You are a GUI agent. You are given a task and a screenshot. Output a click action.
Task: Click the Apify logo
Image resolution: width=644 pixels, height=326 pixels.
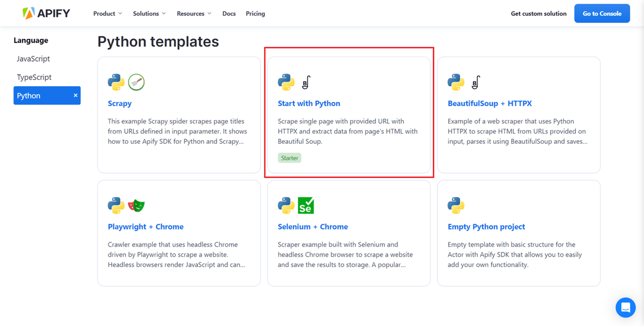click(x=46, y=13)
